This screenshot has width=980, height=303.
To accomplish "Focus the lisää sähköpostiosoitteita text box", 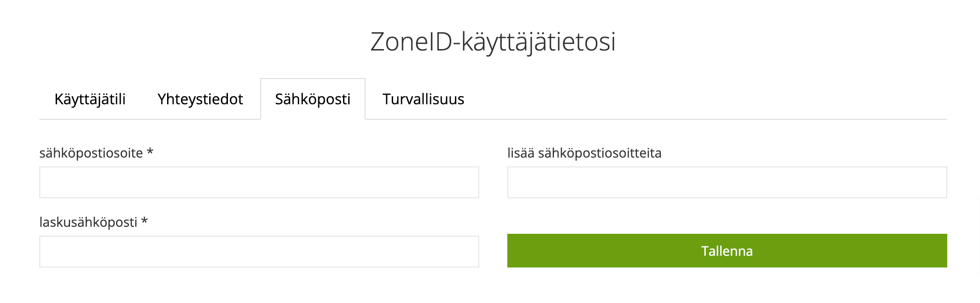I will coord(727,182).
